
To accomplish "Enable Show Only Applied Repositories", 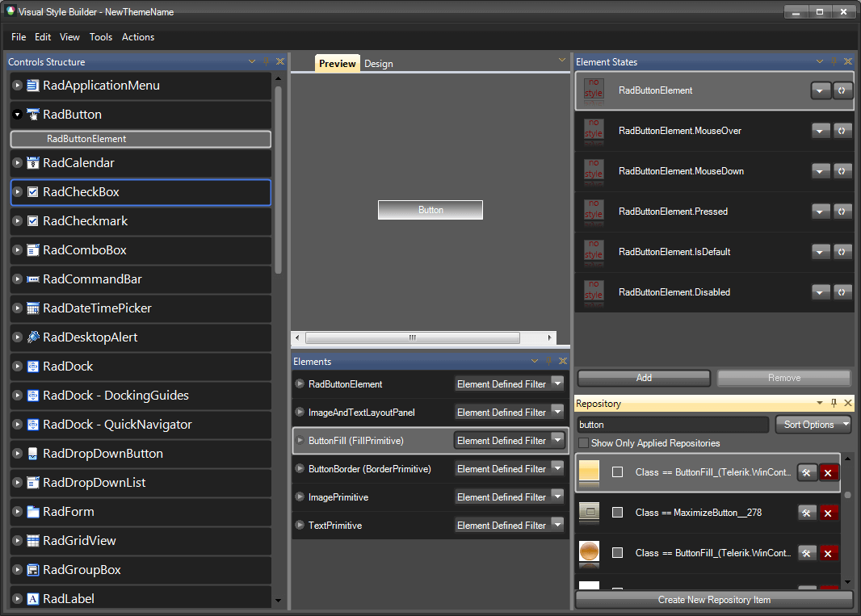I will coord(582,443).
